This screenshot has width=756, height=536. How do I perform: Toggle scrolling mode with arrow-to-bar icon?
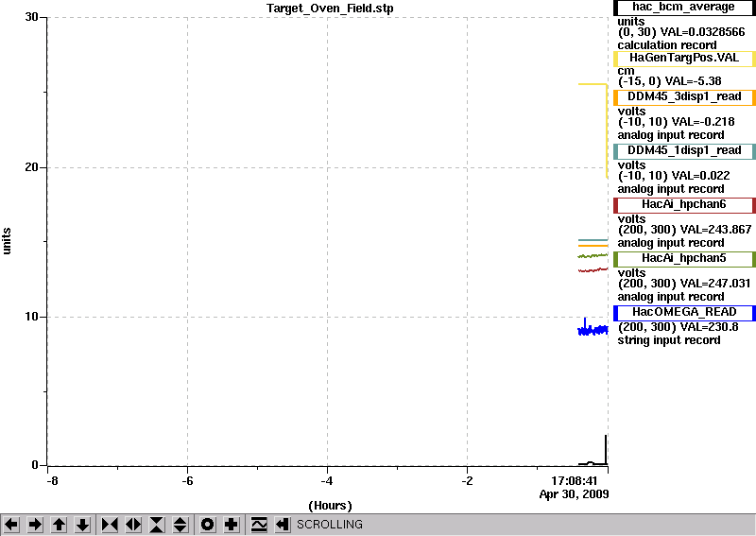(283, 525)
